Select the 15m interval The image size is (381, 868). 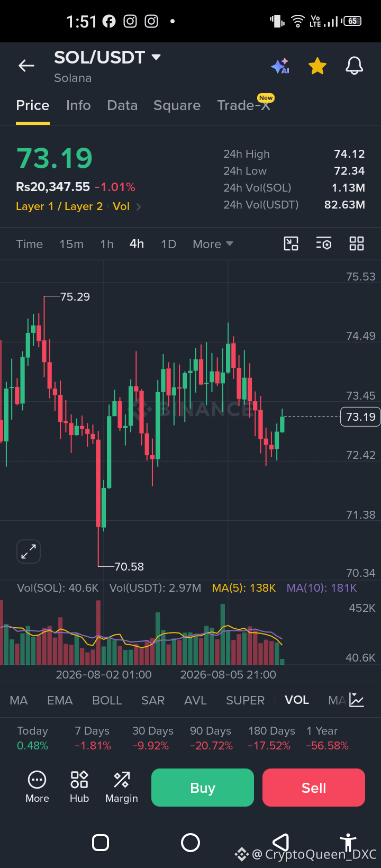coord(71,244)
